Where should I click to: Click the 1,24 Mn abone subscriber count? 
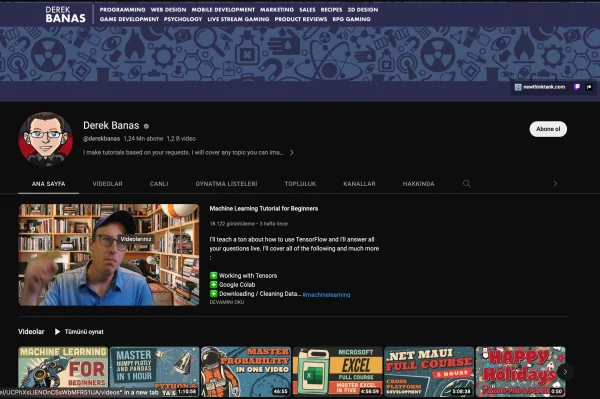click(143, 139)
